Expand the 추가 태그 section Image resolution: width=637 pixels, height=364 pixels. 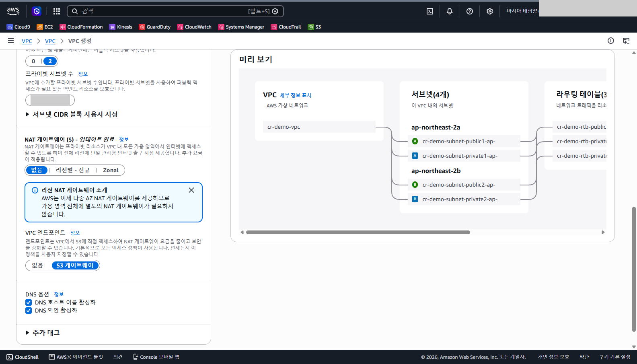(43, 333)
